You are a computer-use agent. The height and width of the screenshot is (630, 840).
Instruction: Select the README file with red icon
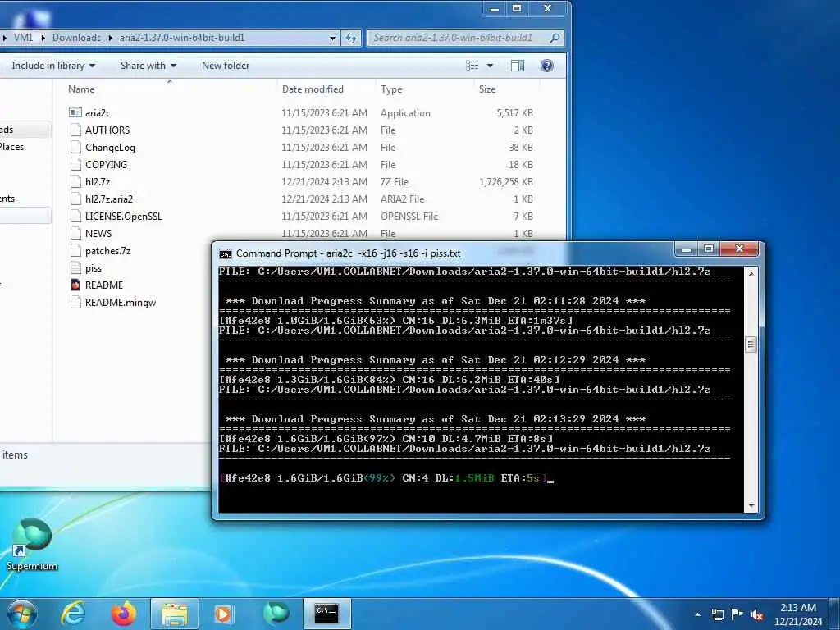tap(75, 285)
